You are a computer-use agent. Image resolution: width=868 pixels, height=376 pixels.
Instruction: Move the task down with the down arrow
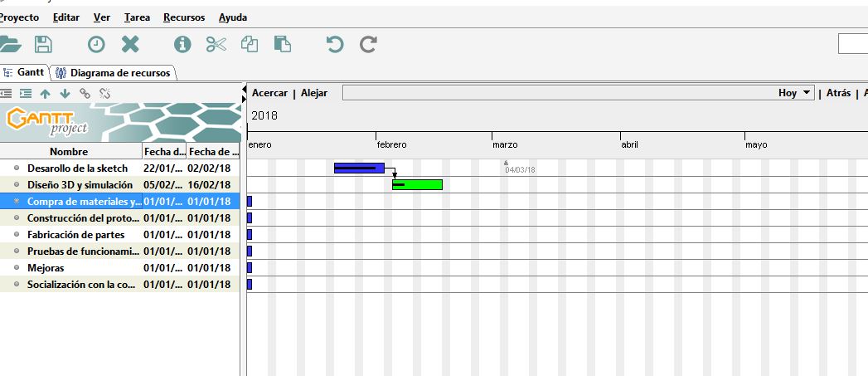(x=65, y=94)
